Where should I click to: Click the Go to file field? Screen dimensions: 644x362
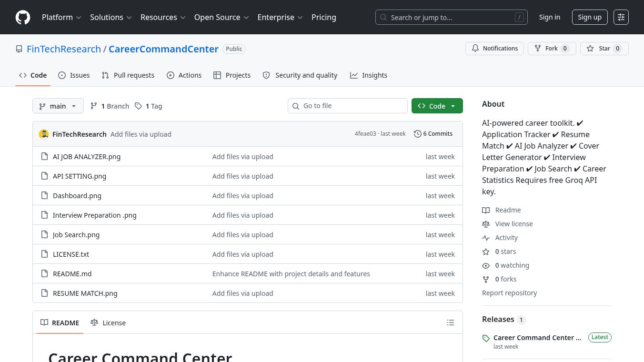click(x=348, y=106)
